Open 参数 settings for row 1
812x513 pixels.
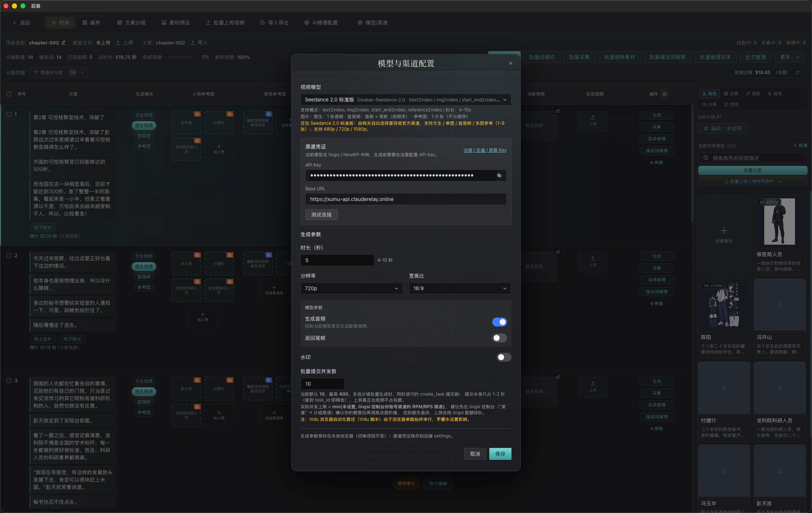tap(657, 162)
